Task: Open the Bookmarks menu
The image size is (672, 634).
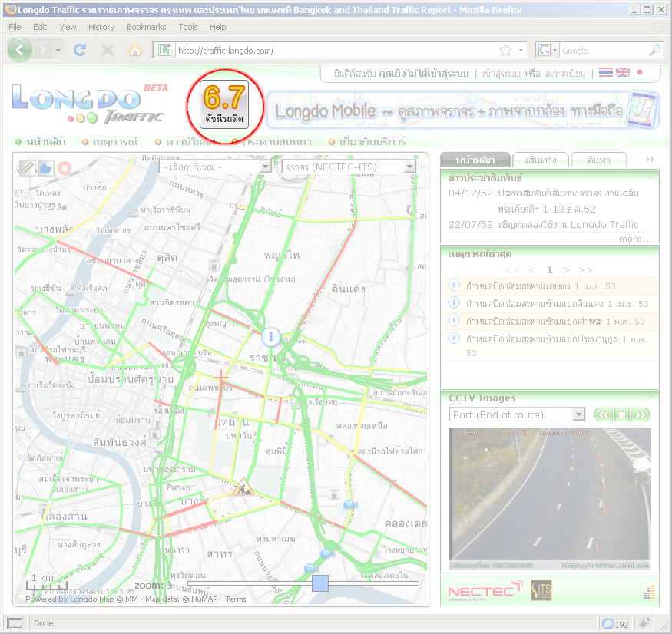Action: pyautogui.click(x=146, y=27)
